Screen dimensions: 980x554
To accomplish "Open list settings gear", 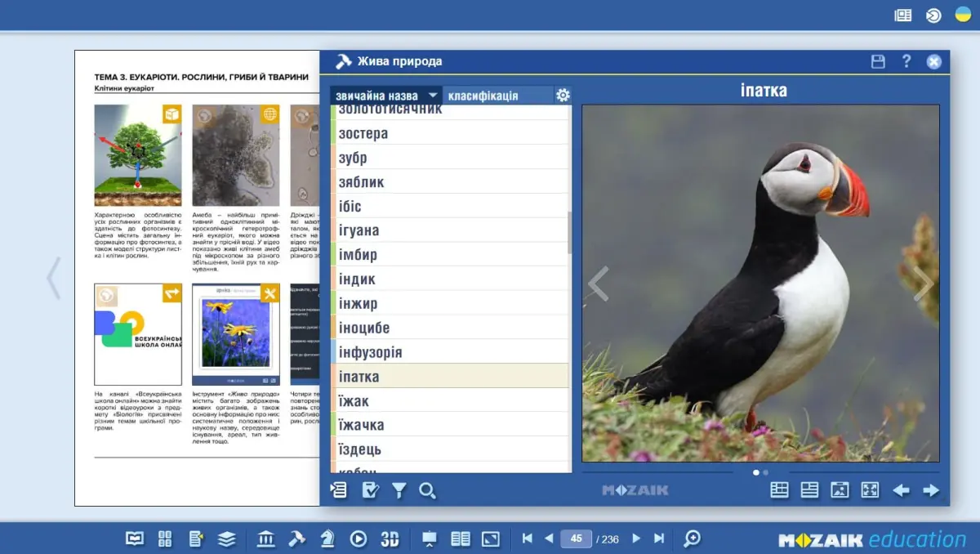I will 563,95.
